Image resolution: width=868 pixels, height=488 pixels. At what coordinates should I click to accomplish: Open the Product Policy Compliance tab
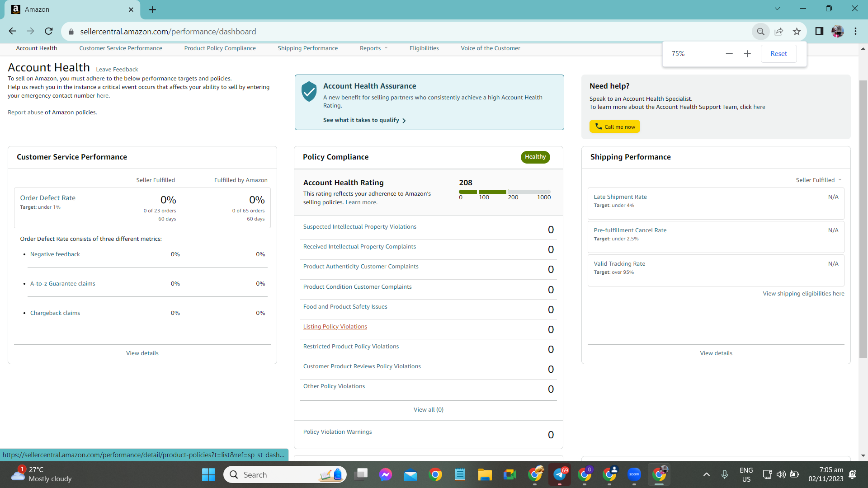220,48
